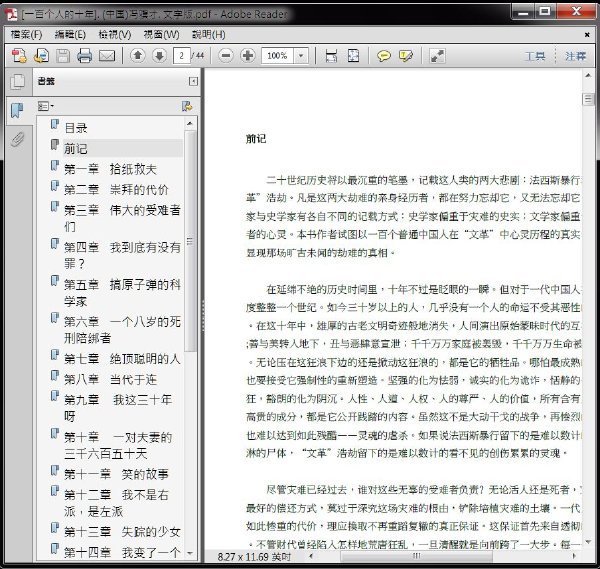Open 第三章 伟大的受难者们 bookmark
600x569 pixels.
coord(122,218)
